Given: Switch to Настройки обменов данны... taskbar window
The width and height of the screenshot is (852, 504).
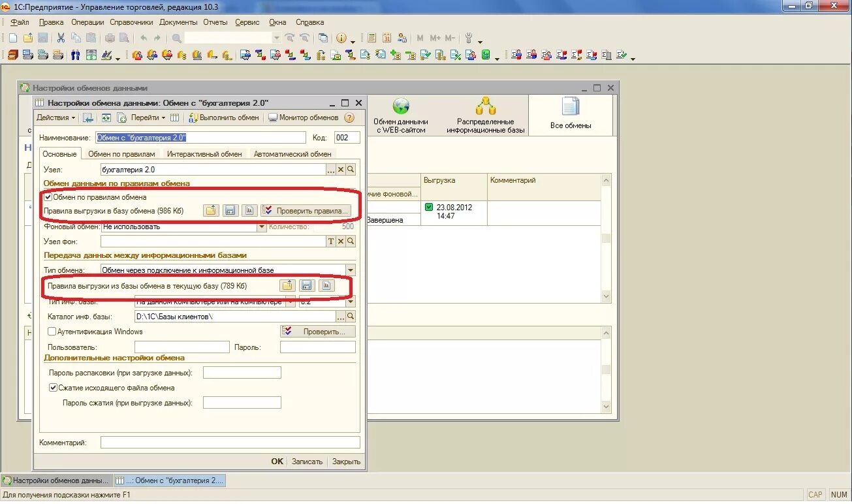Looking at the screenshot, I should (56, 480).
